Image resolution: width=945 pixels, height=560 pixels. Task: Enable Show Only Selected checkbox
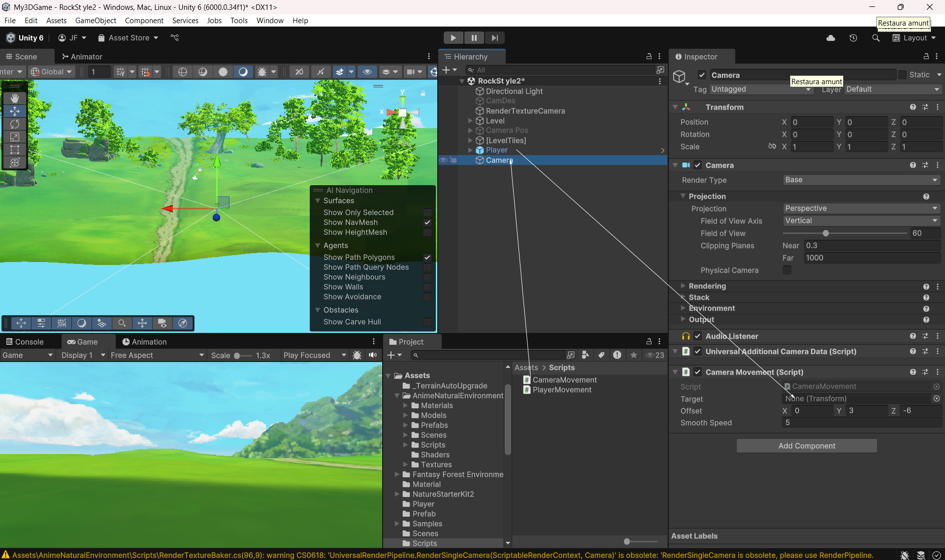click(x=427, y=213)
